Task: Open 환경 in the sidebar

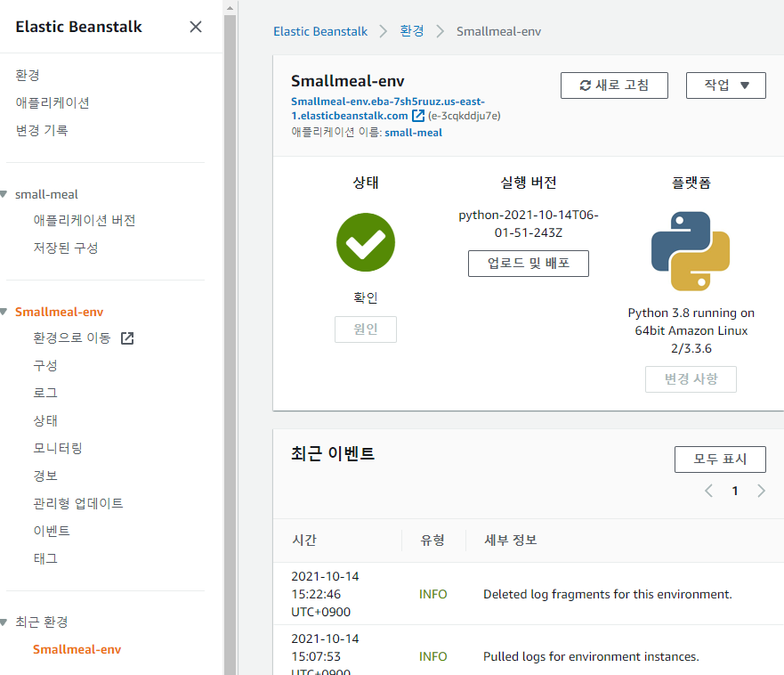Action: tap(28, 75)
